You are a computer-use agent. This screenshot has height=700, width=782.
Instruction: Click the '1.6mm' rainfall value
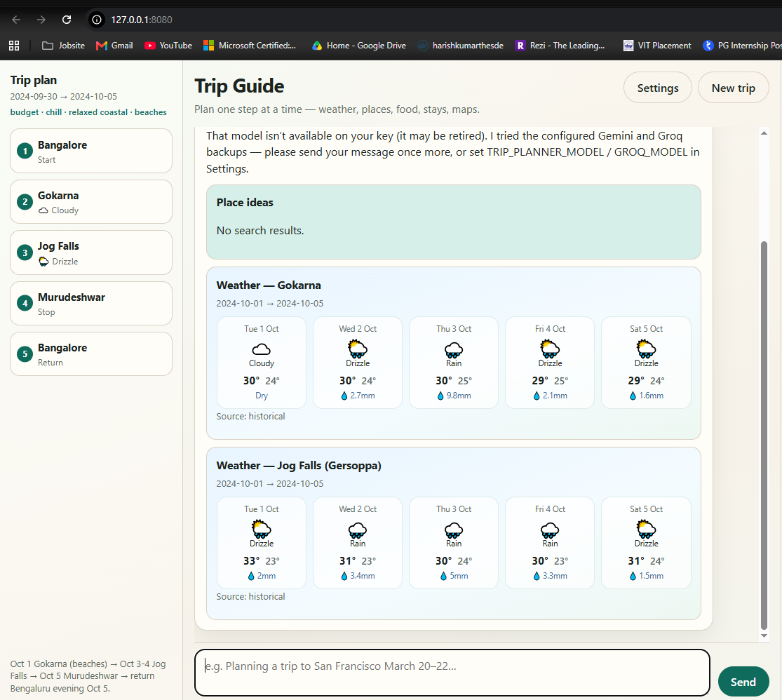[652, 396]
